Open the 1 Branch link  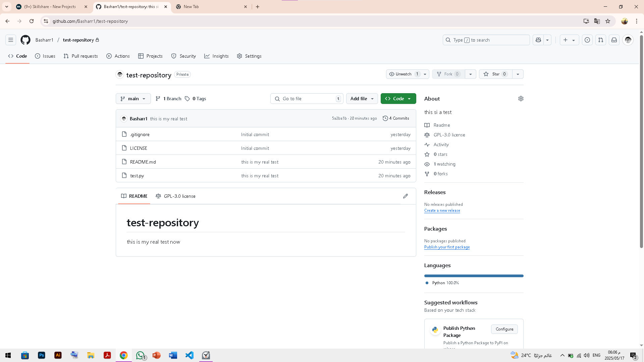(x=168, y=99)
